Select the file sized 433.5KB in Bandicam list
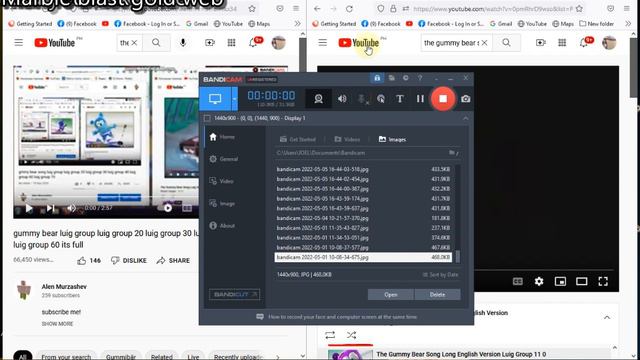 [363, 169]
